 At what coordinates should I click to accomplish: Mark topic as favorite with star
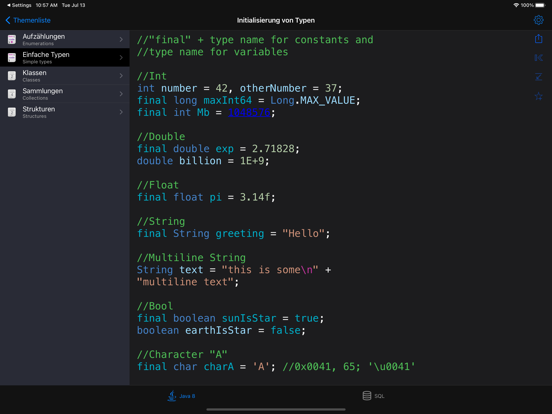[x=538, y=96]
